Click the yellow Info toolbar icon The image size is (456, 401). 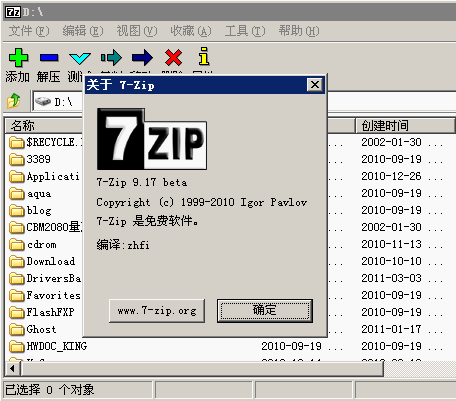pyautogui.click(x=204, y=56)
